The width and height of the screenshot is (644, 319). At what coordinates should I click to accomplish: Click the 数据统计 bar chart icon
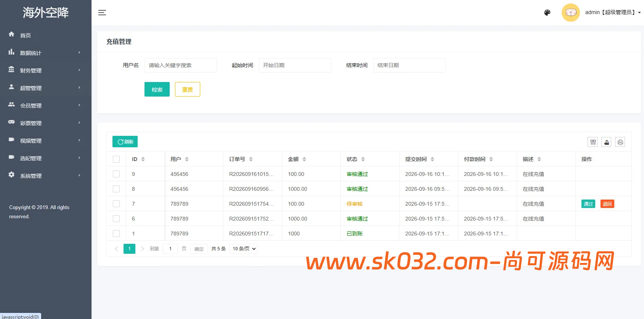[x=11, y=52]
